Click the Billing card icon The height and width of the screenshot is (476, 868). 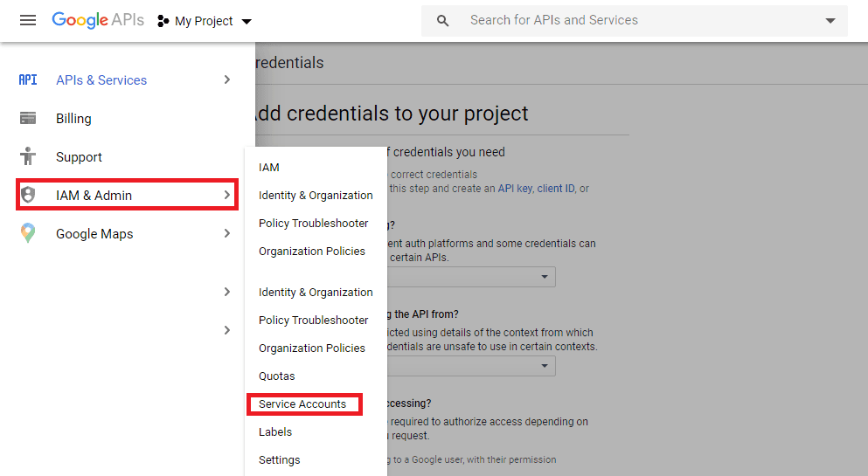click(x=28, y=118)
